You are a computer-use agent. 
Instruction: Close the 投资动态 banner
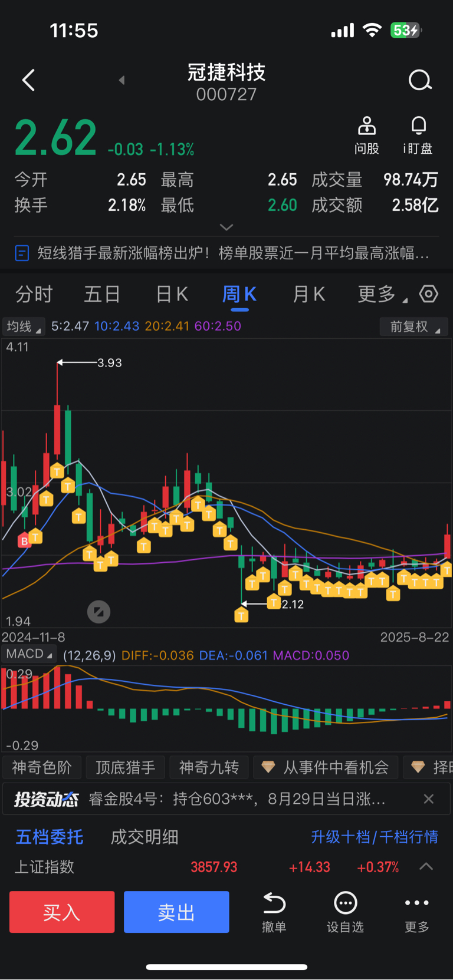point(429,799)
